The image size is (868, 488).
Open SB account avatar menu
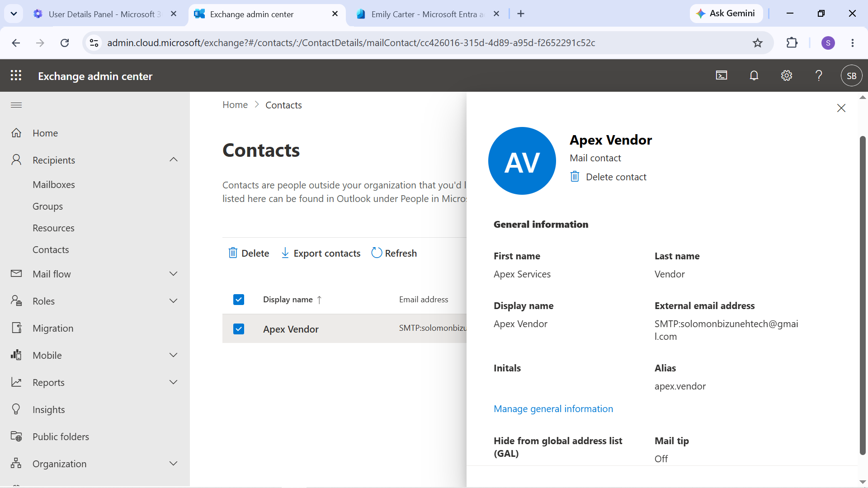pos(851,75)
